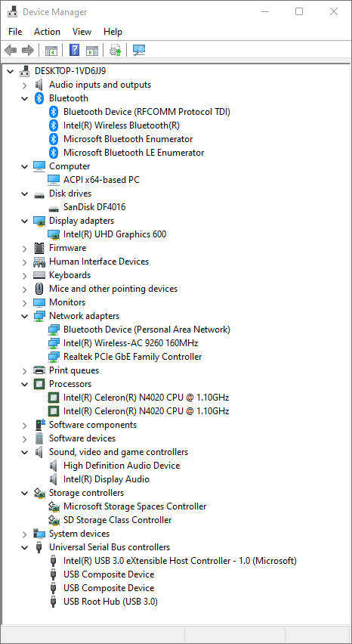This screenshot has height=644, width=352.
Task: Select Microsoft Bluetooth Enumerator
Action: 128,139
